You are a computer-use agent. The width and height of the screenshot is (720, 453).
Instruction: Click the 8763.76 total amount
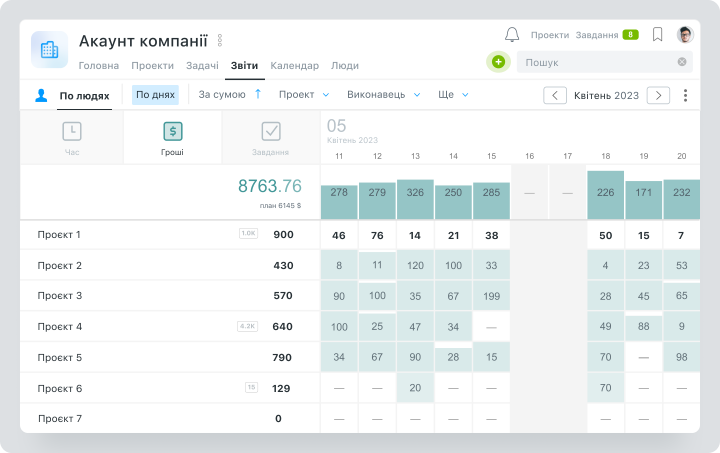pos(270,186)
